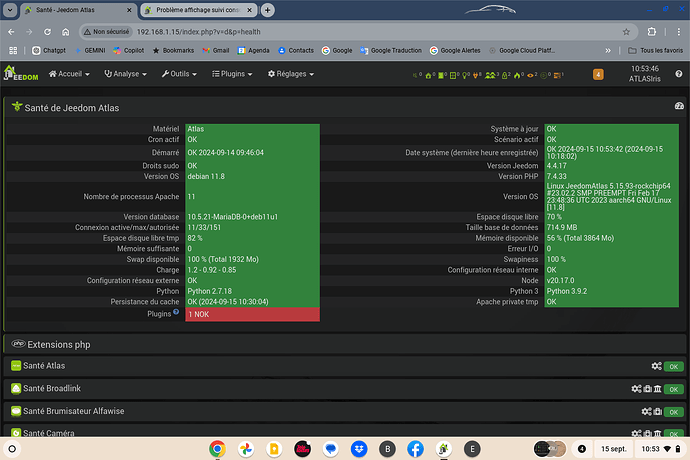Open the Copilot bookmark
This screenshot has width=690, height=460.
[128, 51]
